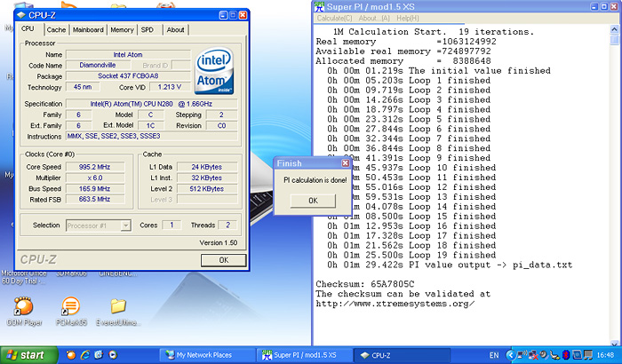The width and height of the screenshot is (622, 364).
Task: Click the Bluetooth tray icon
Action: click(566, 355)
